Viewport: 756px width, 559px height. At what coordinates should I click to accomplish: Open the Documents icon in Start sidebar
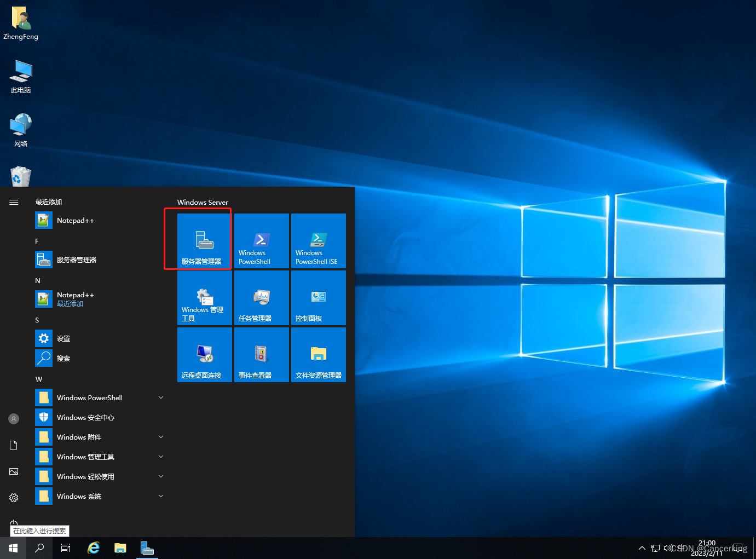pyautogui.click(x=14, y=445)
